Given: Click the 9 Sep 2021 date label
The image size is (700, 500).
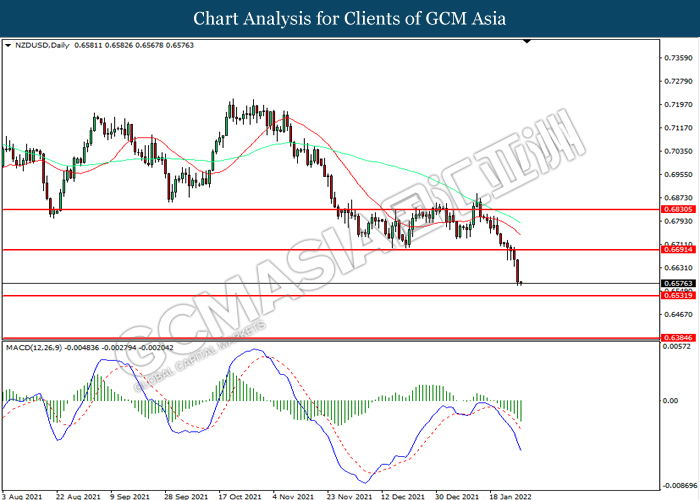Looking at the screenshot, I should pos(130,496).
